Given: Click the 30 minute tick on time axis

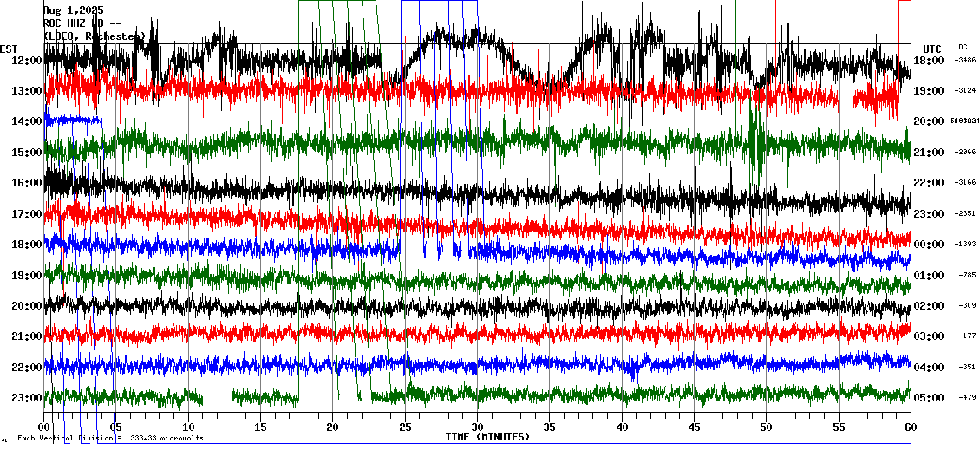Looking at the screenshot, I should 477,427.
